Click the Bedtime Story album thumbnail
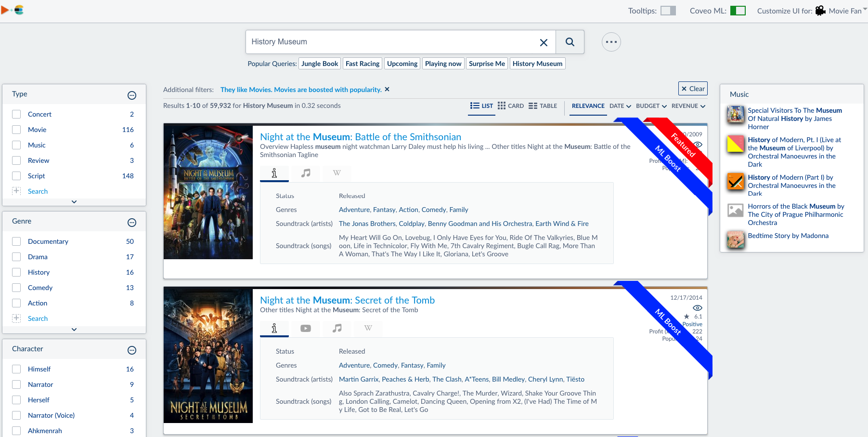This screenshot has height=437, width=868. pos(736,239)
